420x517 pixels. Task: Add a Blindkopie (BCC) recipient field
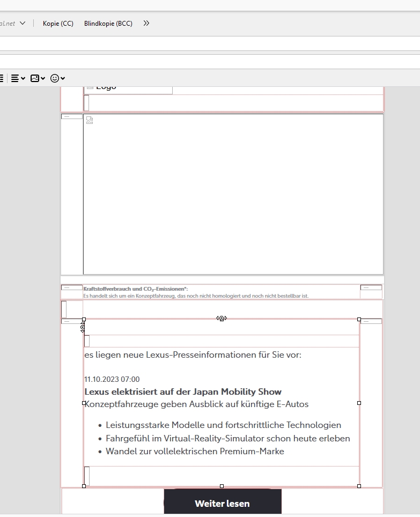[x=108, y=24]
